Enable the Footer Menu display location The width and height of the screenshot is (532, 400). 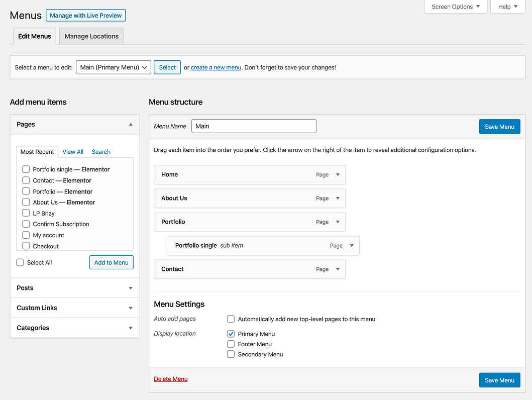point(231,344)
